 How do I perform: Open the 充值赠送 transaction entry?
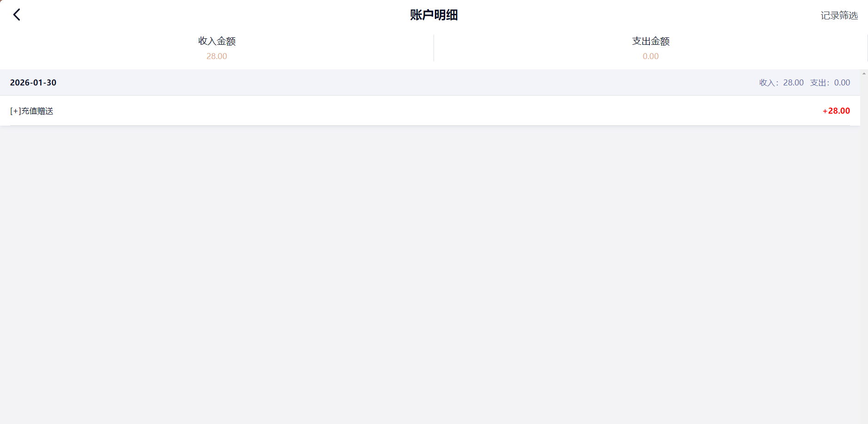point(430,111)
